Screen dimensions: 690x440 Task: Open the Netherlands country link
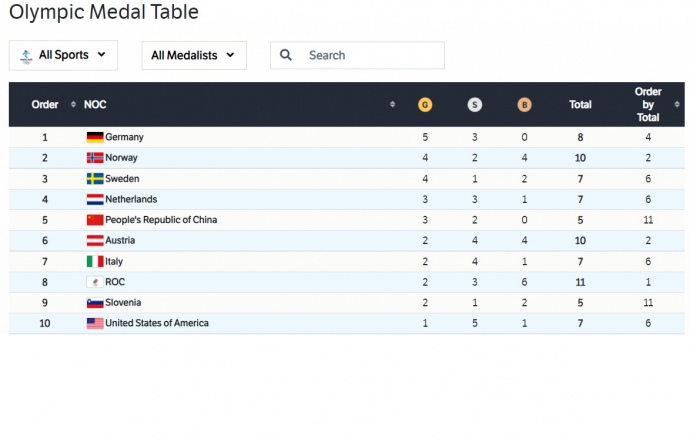131,199
